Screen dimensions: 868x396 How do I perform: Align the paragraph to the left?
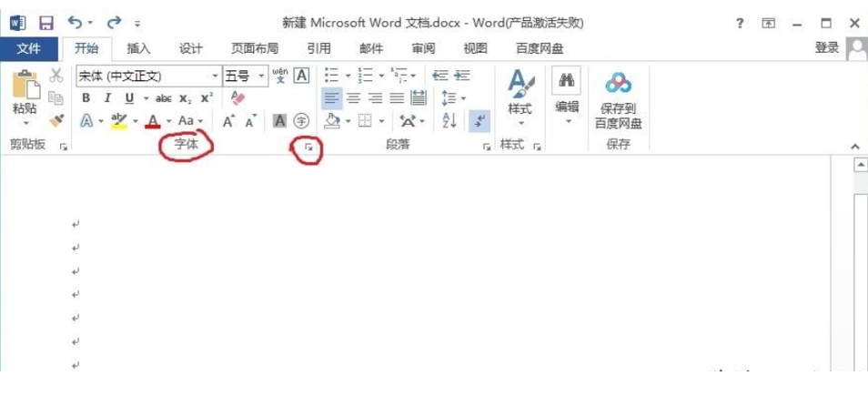pyautogui.click(x=331, y=98)
